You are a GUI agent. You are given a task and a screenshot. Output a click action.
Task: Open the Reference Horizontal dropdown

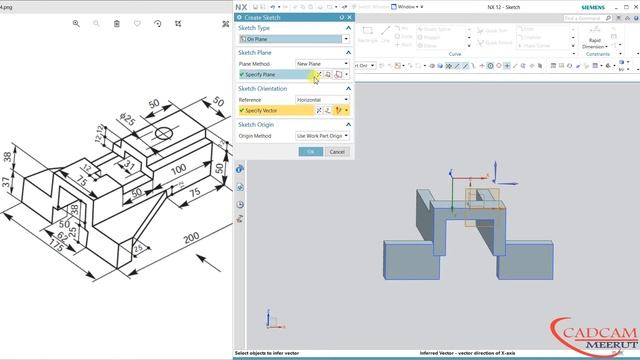[x=322, y=100]
